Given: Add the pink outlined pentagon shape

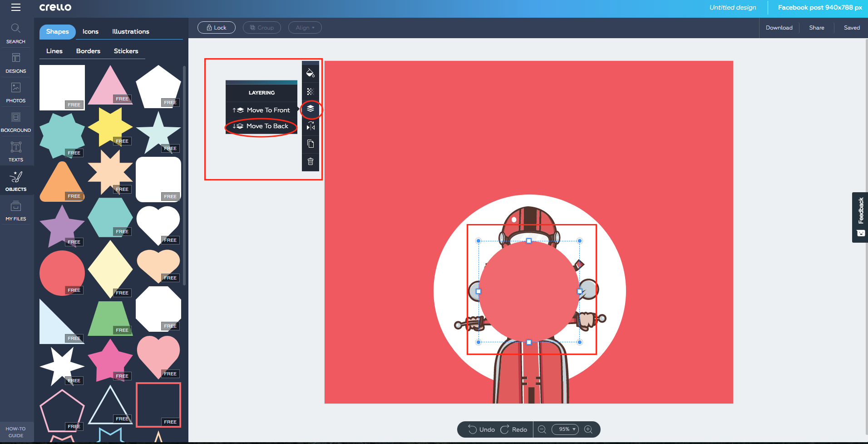Looking at the screenshot, I should tap(62, 411).
